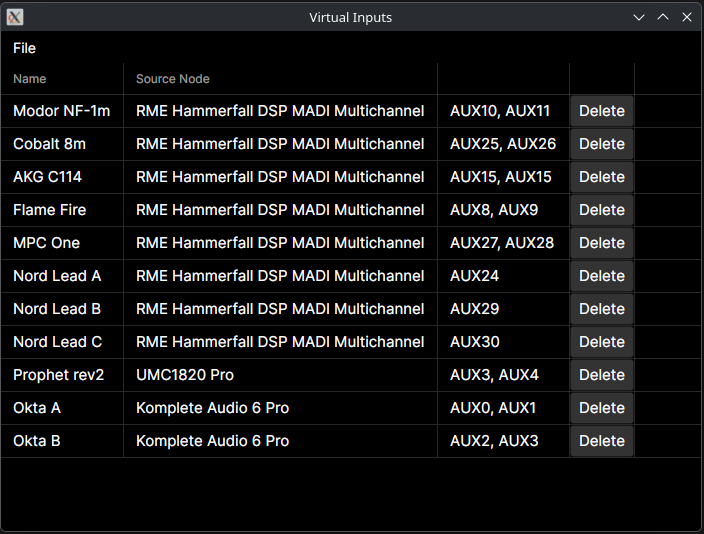
Task: Select the Prophet rev2 name cell
Action: 62,375
